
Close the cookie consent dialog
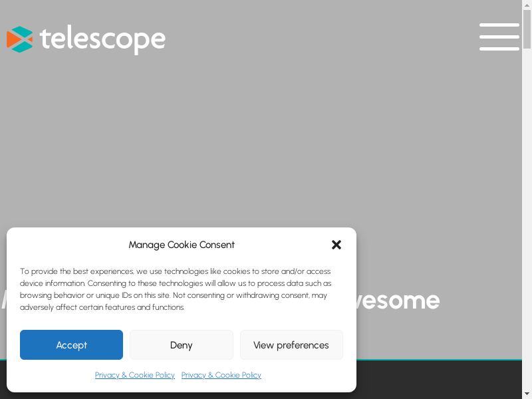[x=336, y=245]
